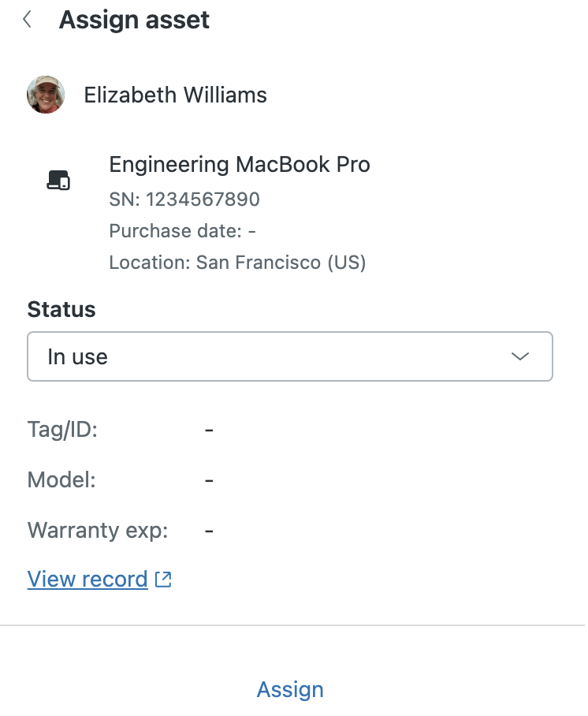Click Elizabeth Williams' profile avatar
Viewport: 588px width, 716px height.
click(46, 95)
